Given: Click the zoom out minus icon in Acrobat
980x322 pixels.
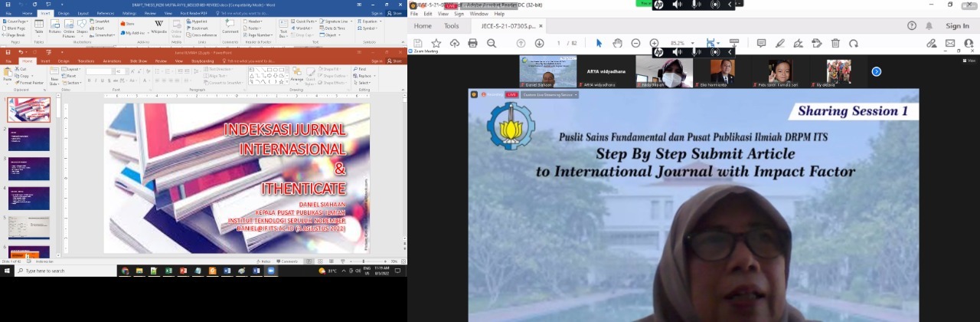Looking at the screenshot, I should point(635,44).
